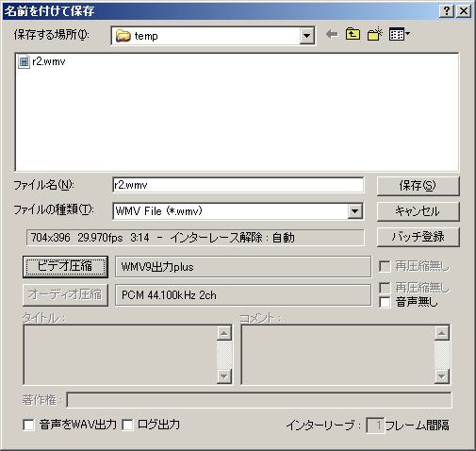Close the save dialog window
Viewport: 476px width, 451px height.
pos(464,11)
